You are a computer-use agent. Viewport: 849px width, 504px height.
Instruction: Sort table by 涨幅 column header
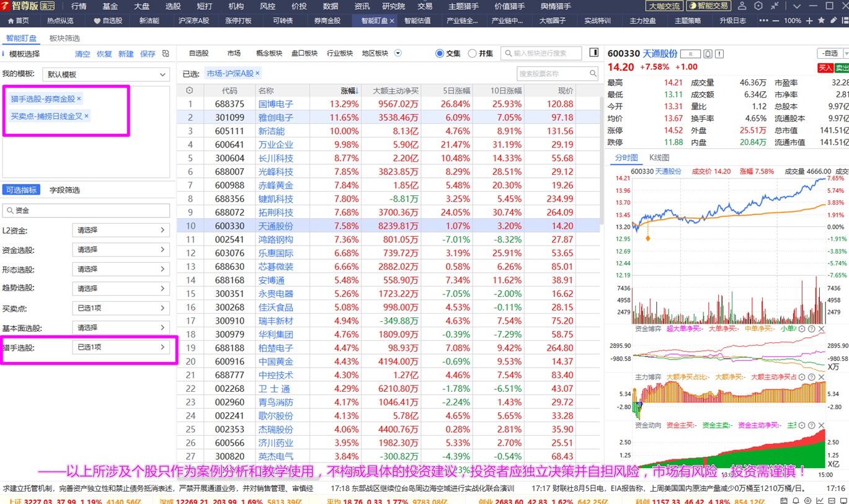pyautogui.click(x=349, y=91)
